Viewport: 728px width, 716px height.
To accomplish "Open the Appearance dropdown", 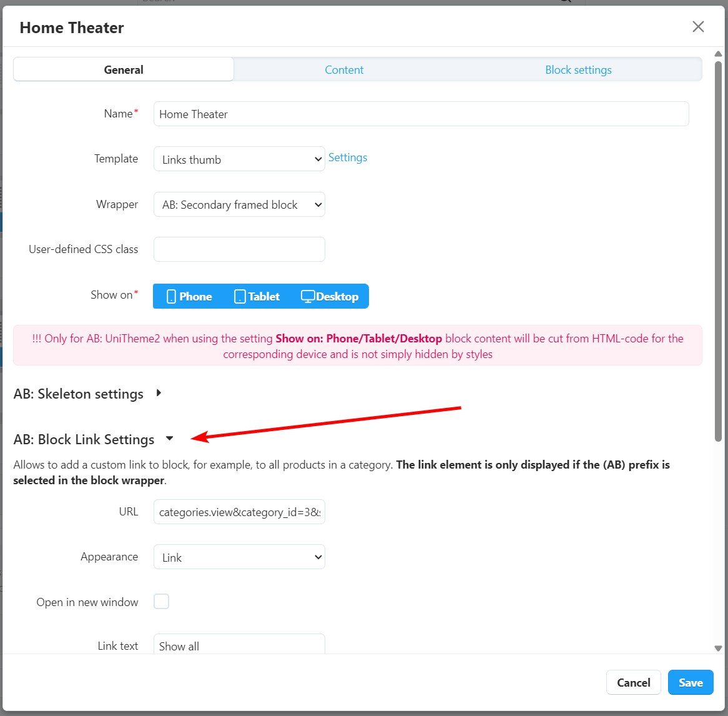I will [x=239, y=557].
